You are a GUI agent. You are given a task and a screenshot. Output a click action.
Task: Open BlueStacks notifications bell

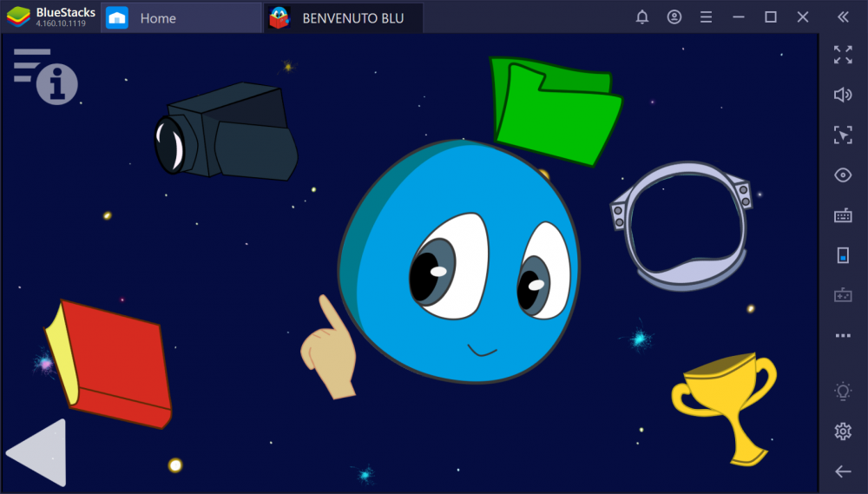point(642,17)
